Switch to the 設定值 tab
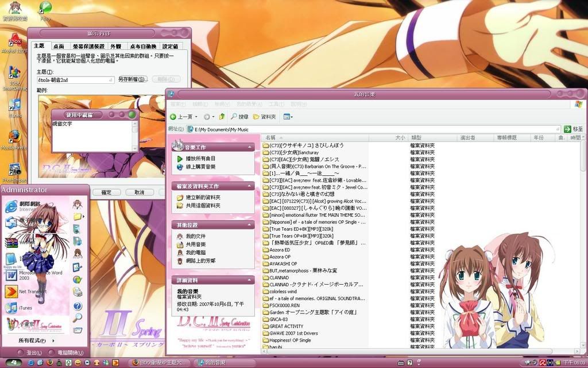588x368 pixels. (x=170, y=46)
